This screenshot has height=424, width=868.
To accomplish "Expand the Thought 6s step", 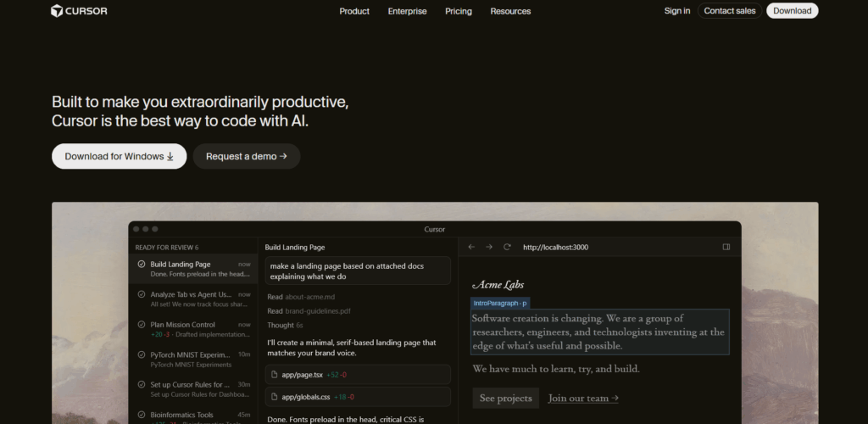I will click(x=285, y=325).
